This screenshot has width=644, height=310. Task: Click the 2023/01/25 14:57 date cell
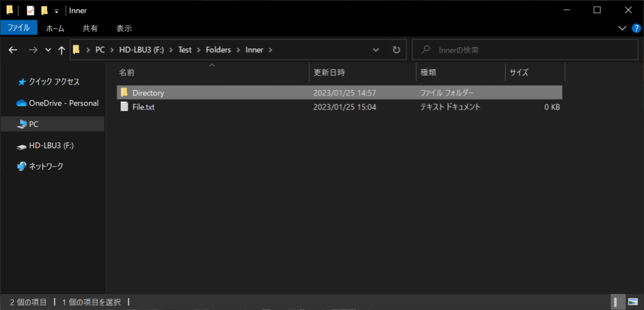[x=345, y=93]
